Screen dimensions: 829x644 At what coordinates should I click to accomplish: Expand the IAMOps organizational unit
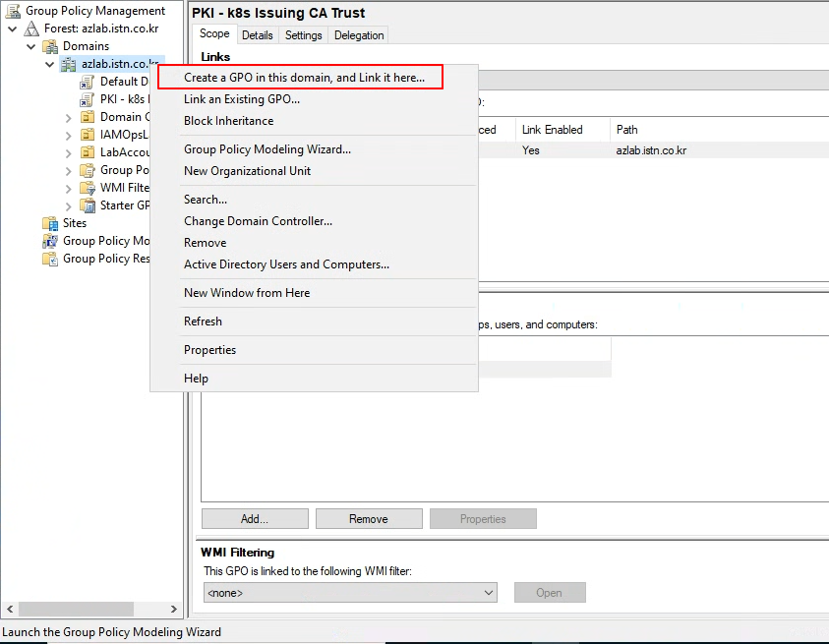(68, 136)
